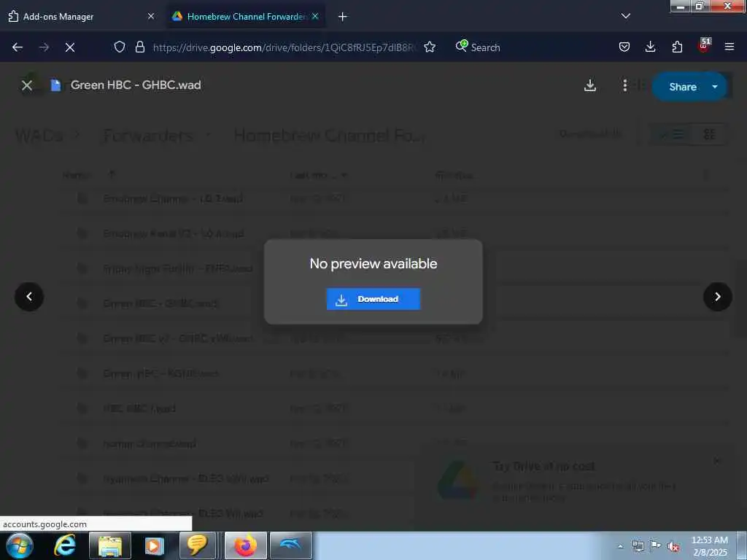Switch to dimmed list layout view toggle
This screenshot has height=560, width=747.
tap(672, 134)
